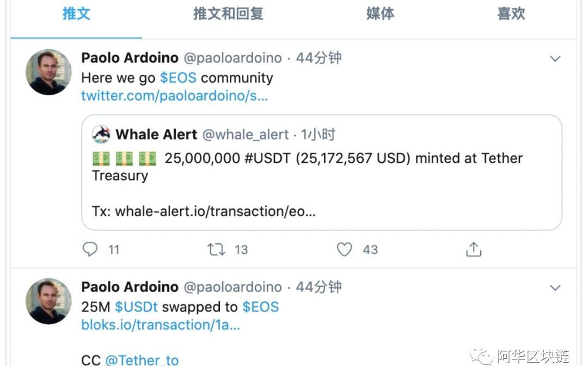588x366 pixels.
Task: Open the bloks.io/transaction/1a... link
Action: [161, 325]
